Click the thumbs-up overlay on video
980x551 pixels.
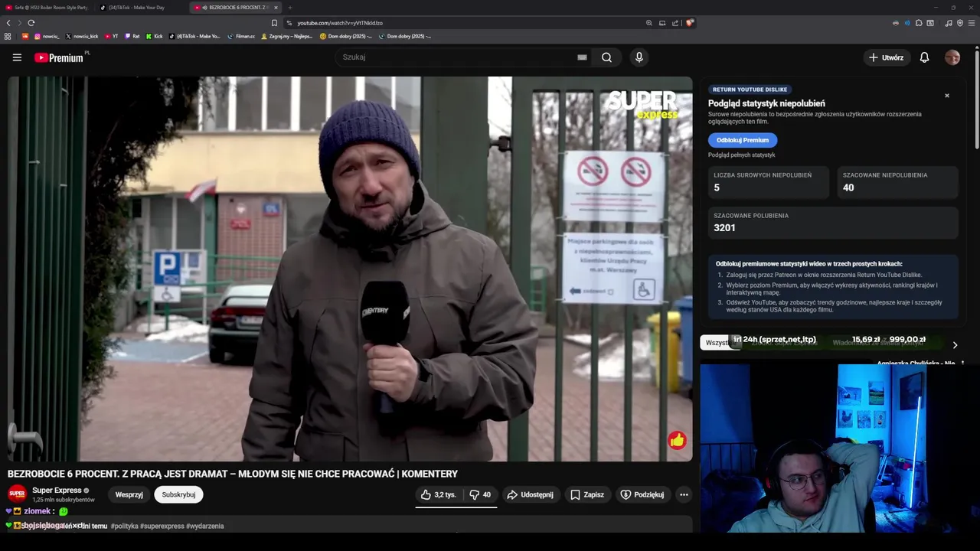pyautogui.click(x=677, y=440)
